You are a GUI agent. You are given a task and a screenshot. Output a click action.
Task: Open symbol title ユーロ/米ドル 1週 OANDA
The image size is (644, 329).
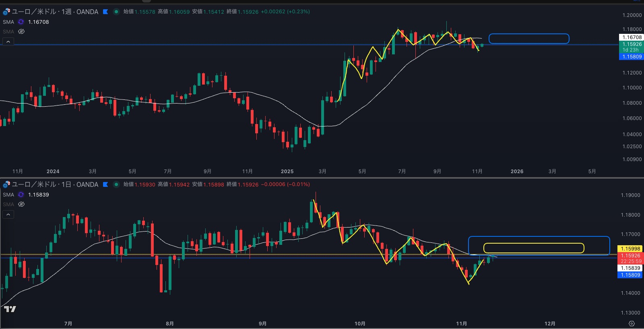pos(55,12)
